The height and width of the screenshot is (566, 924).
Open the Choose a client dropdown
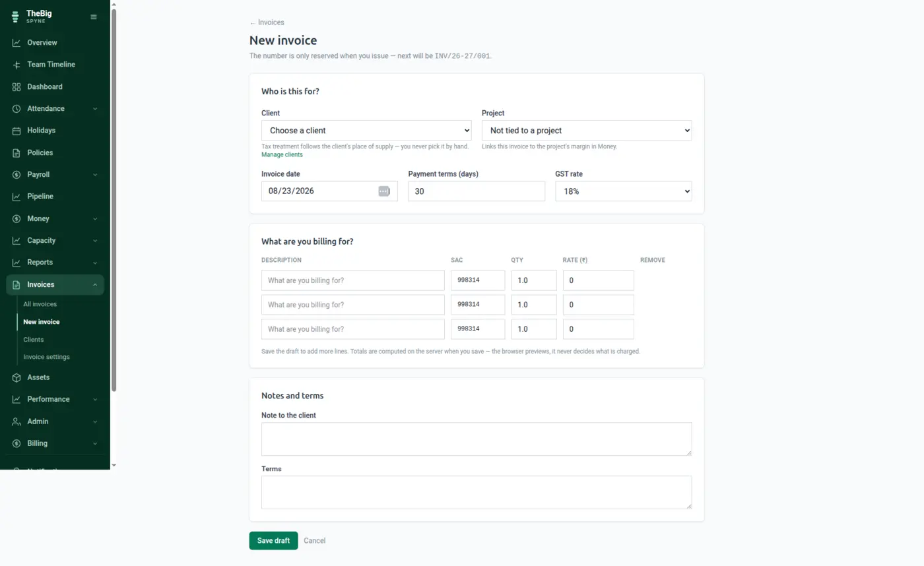coord(366,131)
